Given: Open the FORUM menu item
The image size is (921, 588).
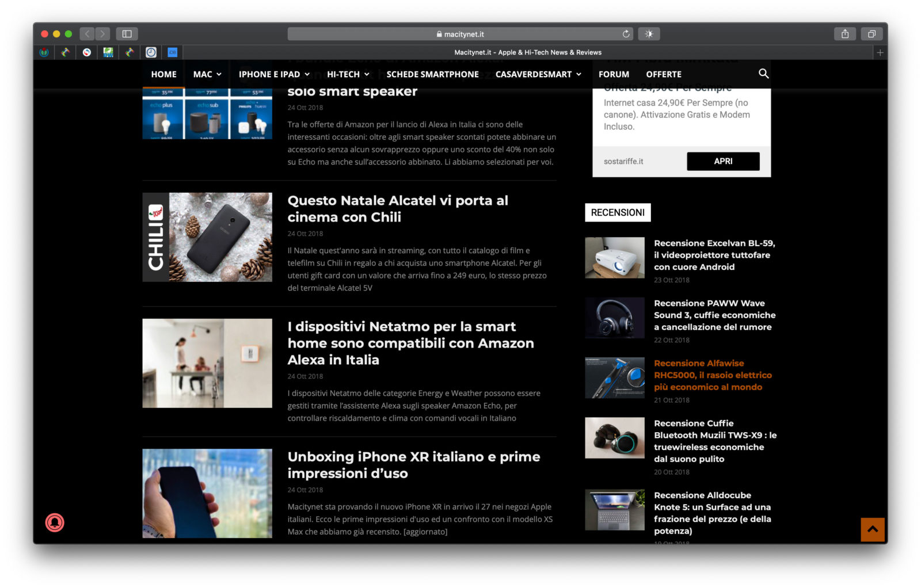Looking at the screenshot, I should click(x=614, y=74).
